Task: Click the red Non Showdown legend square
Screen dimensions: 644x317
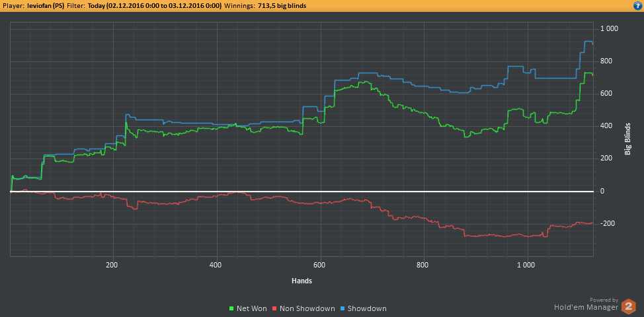Action: click(275, 308)
